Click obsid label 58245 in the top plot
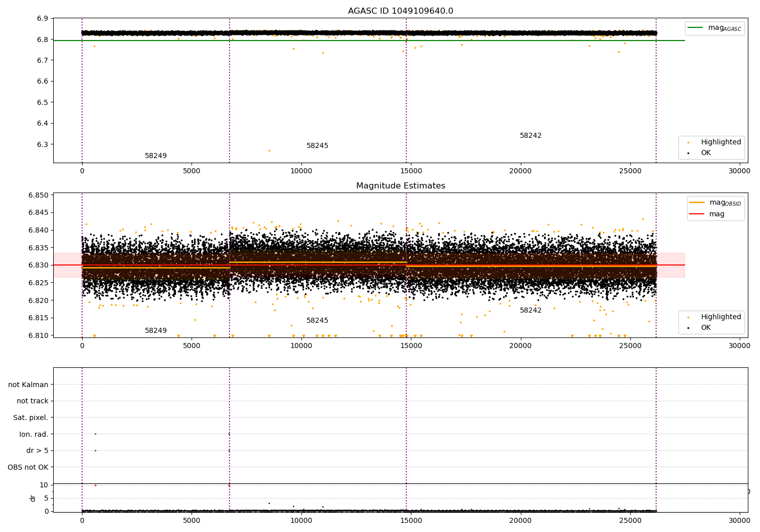760x532 pixels. 317,146
